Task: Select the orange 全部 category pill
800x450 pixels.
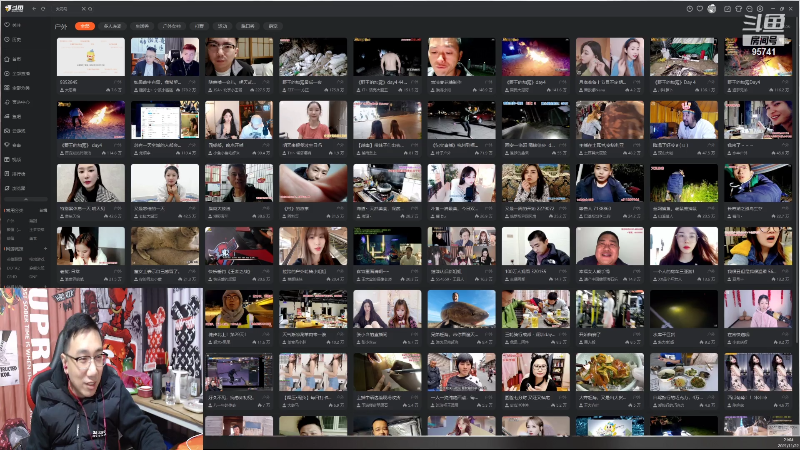Action: [85, 26]
